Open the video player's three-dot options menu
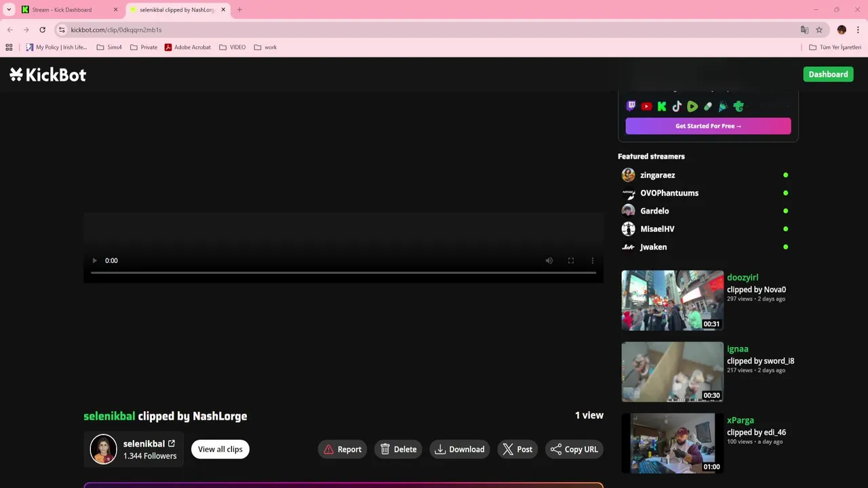The height and width of the screenshot is (488, 868). pyautogui.click(x=593, y=260)
